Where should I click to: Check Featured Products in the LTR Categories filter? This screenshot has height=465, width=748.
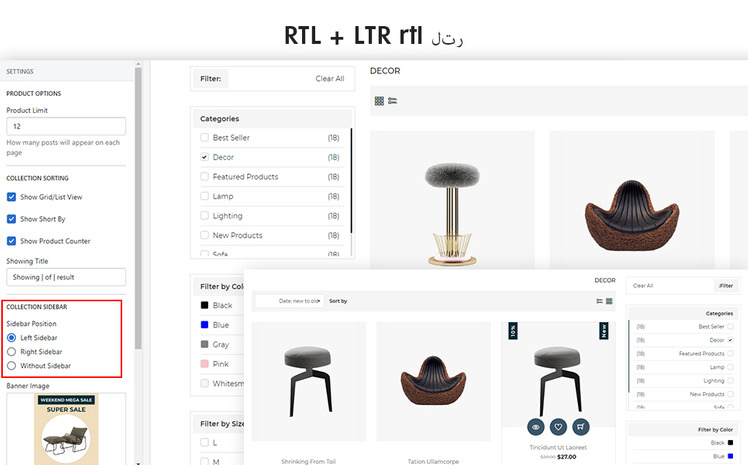click(x=204, y=176)
